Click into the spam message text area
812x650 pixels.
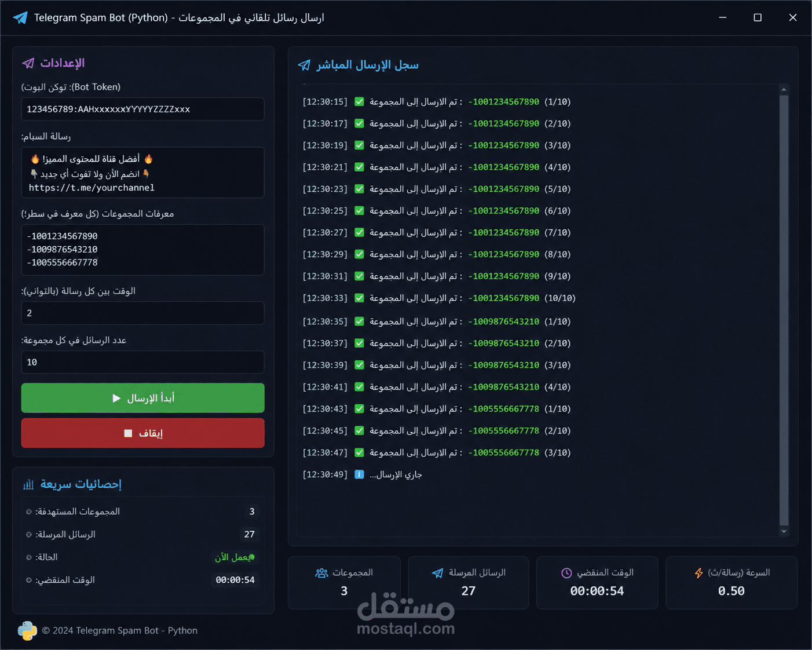(143, 173)
